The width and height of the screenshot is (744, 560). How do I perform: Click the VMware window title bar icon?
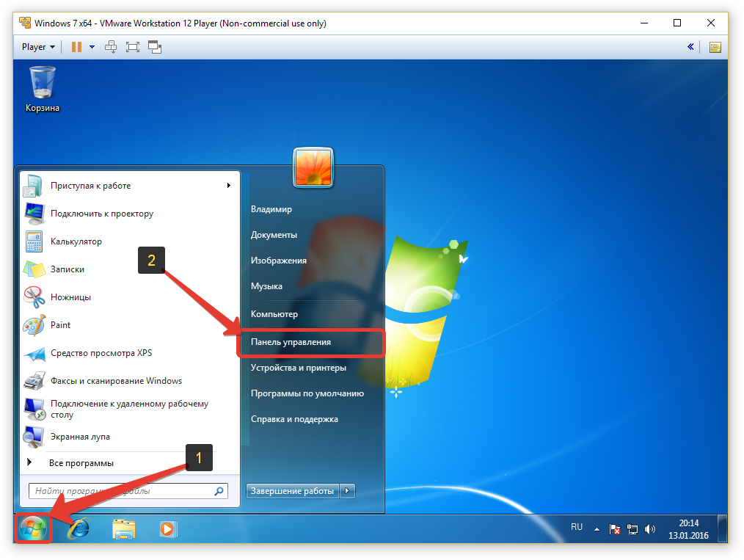point(25,23)
